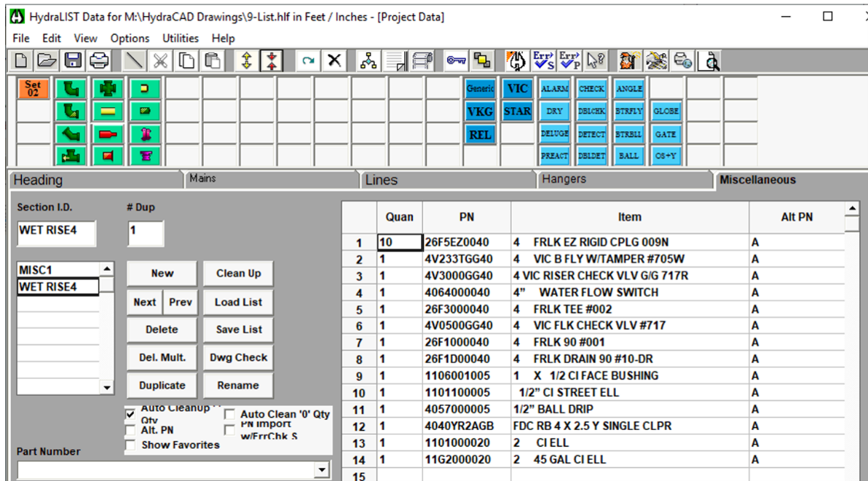Viewport: 868px width, 481px height.
Task: Select the ALARM valve icon
Action: [554, 89]
